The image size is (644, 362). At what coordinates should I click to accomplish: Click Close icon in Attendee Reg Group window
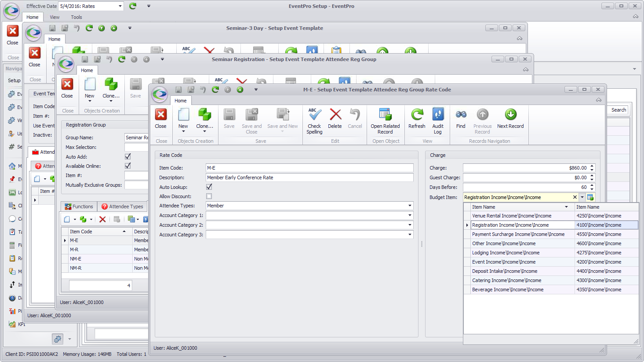[67, 84]
